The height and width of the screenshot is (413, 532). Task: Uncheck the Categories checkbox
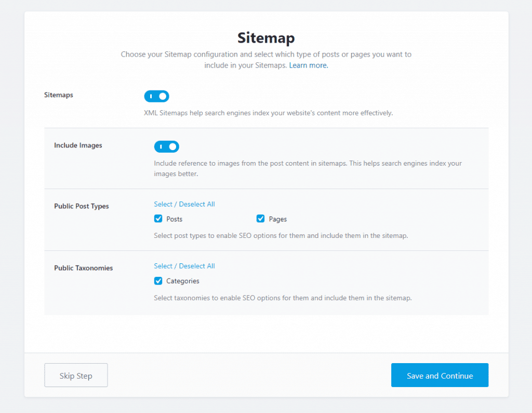coord(158,281)
